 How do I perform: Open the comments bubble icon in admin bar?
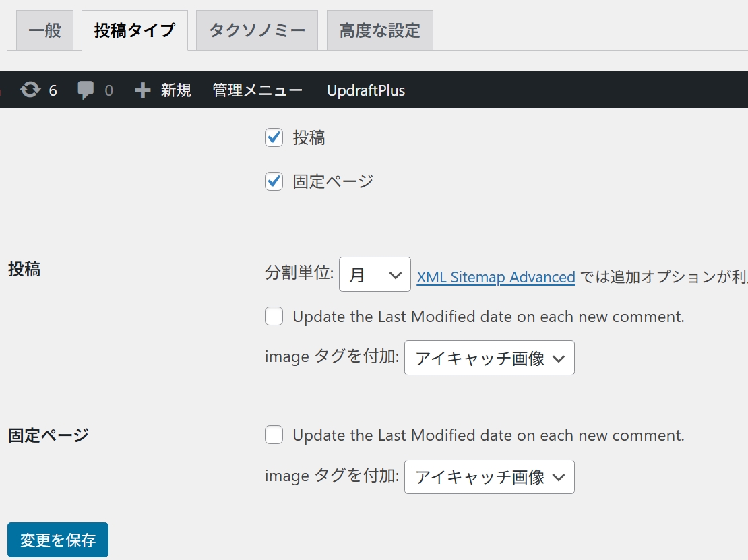click(86, 90)
